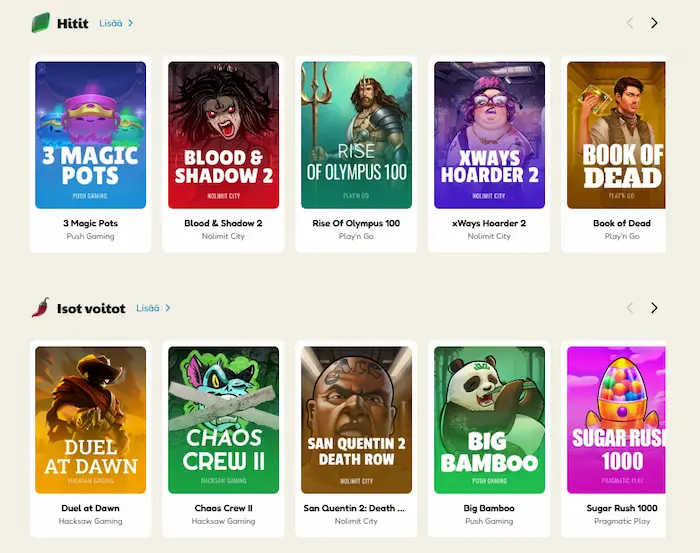700x553 pixels.
Task: Open the xWays Hoarder 2 thumbnail
Action: coord(489,135)
